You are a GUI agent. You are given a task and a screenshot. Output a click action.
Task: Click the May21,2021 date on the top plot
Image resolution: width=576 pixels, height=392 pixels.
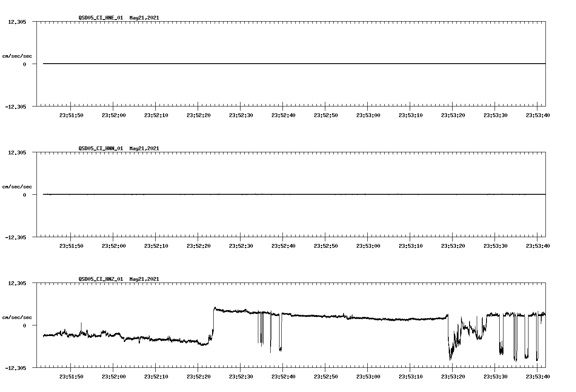[x=144, y=18]
